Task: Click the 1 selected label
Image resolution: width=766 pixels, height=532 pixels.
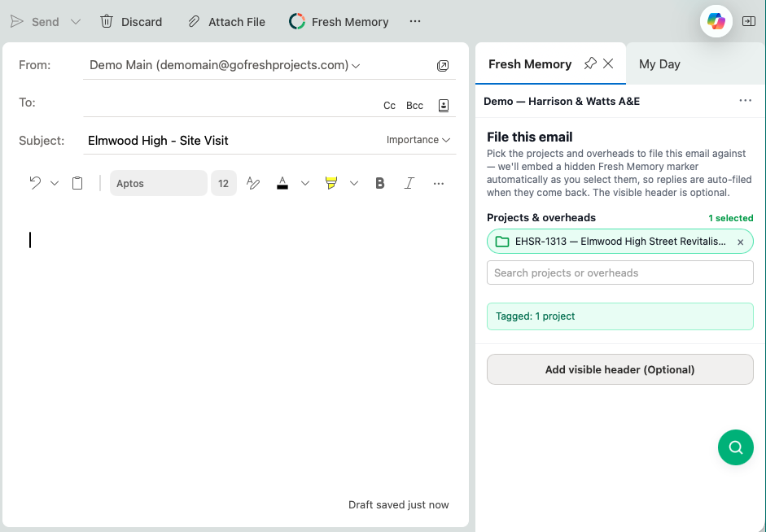Action: tap(730, 218)
